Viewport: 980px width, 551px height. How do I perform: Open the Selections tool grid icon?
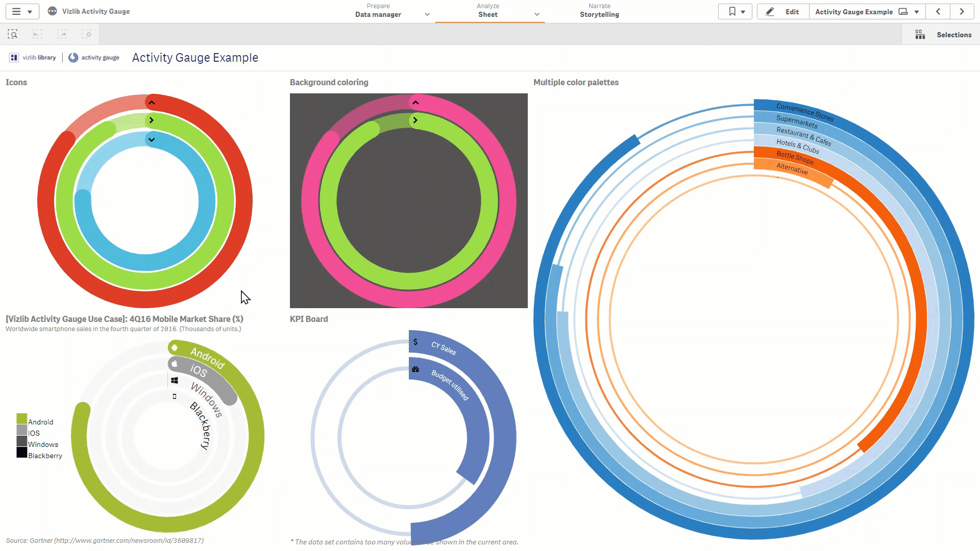[920, 35]
